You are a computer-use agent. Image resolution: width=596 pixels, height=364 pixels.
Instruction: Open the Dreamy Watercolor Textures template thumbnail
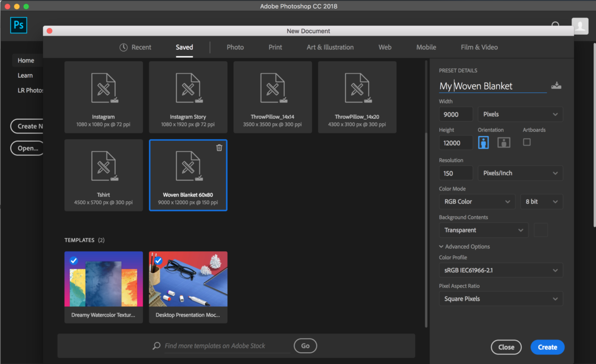coord(104,279)
